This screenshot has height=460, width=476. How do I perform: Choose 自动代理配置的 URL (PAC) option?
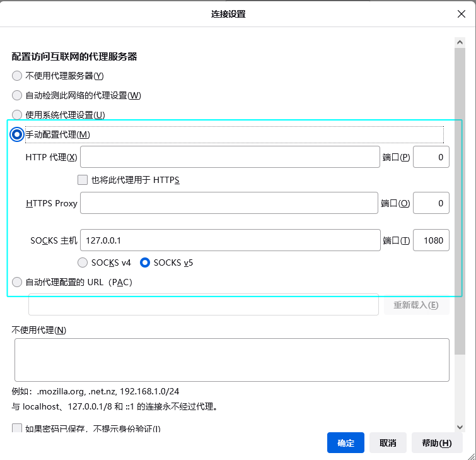point(17,282)
